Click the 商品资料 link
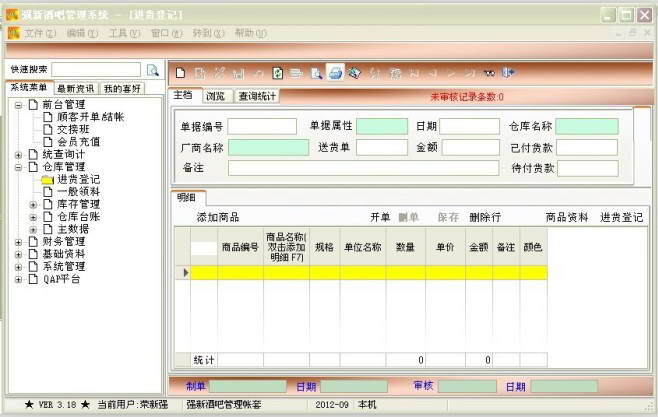Viewport: 658px width, 417px height. click(x=567, y=217)
